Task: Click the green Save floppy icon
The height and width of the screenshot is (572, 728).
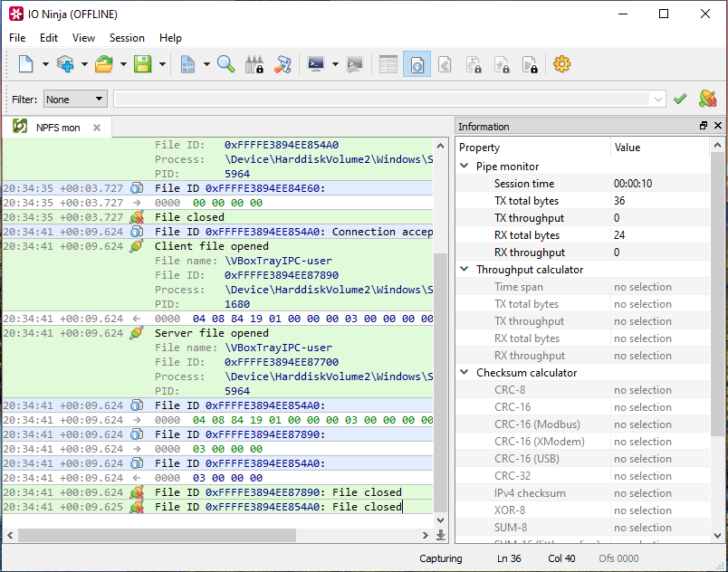Action: click(x=142, y=64)
